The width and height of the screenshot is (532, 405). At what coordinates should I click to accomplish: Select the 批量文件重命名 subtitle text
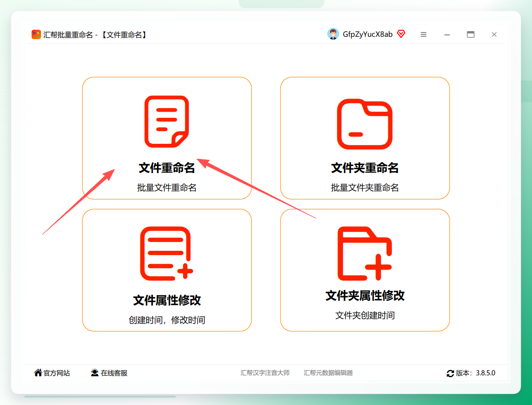(x=166, y=188)
